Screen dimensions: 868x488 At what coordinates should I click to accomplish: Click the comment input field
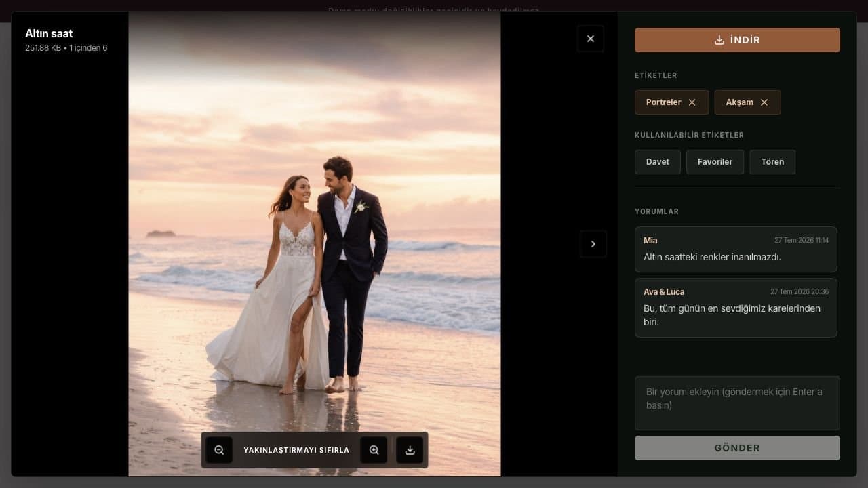pyautogui.click(x=737, y=403)
